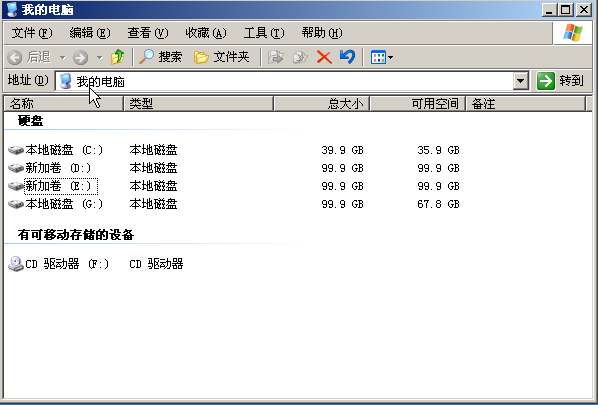Click the Up one level folder icon
Screen dimensions: 598x405
click(x=117, y=57)
